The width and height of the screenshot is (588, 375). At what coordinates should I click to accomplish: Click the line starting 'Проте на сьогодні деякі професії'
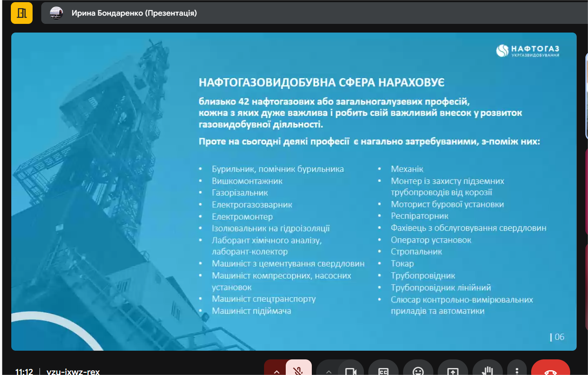[x=370, y=141]
